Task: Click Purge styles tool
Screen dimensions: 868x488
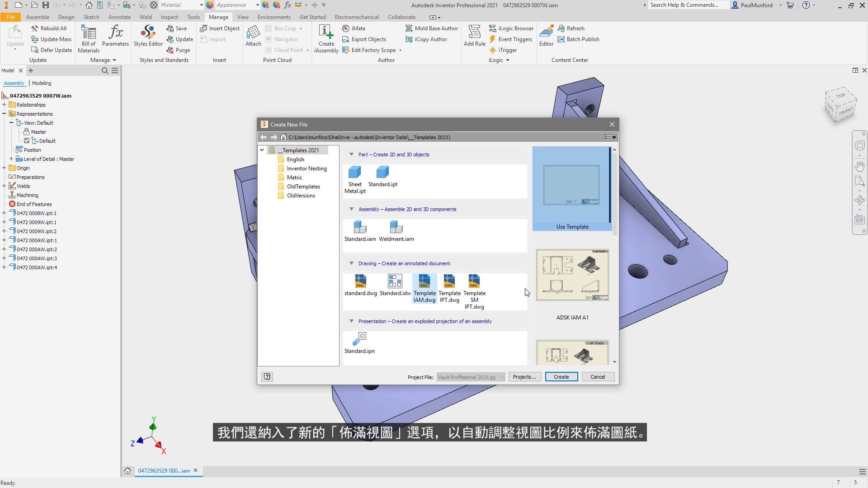Action: (x=178, y=50)
